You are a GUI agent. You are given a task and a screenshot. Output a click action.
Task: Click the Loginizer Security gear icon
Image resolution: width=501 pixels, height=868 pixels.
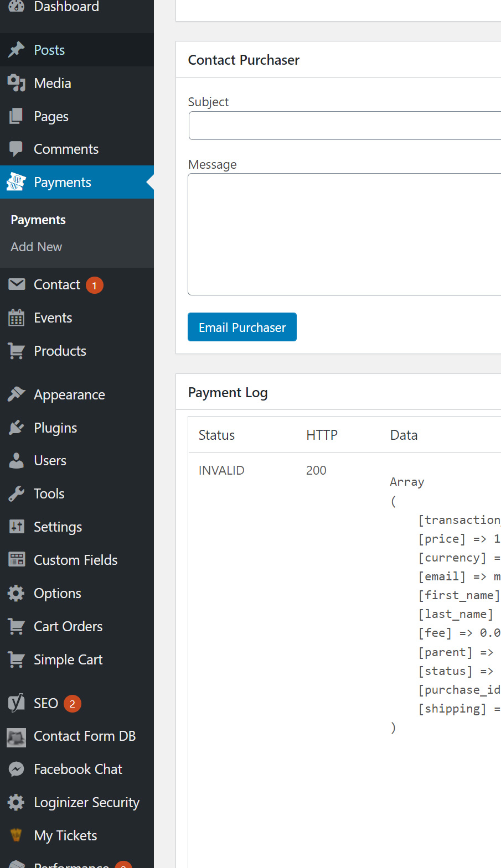tap(16, 802)
